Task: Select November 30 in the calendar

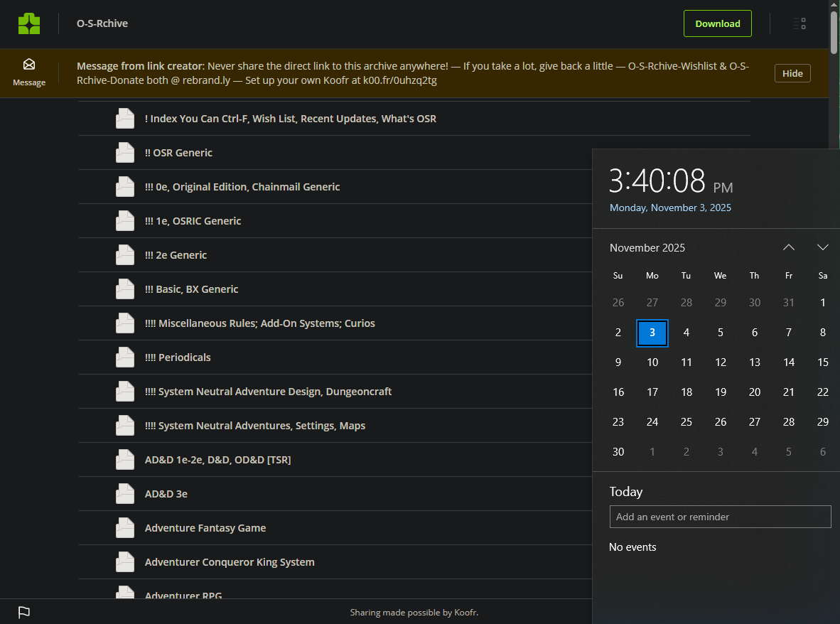Action: pos(618,452)
